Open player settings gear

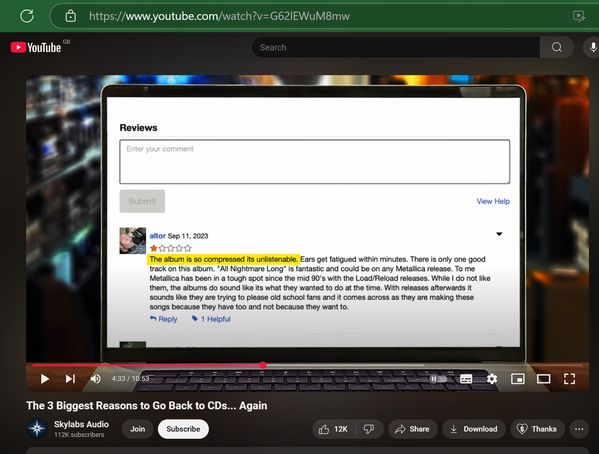point(492,379)
